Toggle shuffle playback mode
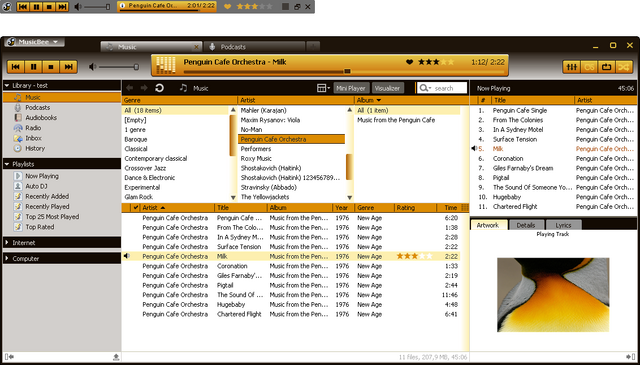 click(x=624, y=67)
